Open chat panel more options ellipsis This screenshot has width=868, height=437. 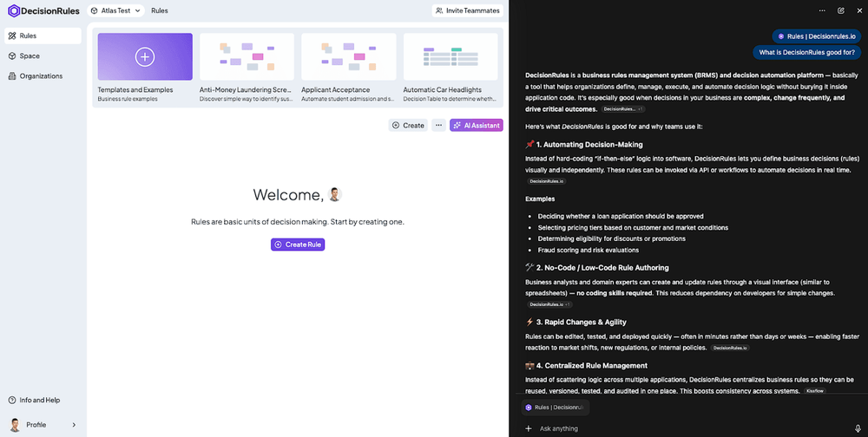[822, 10]
